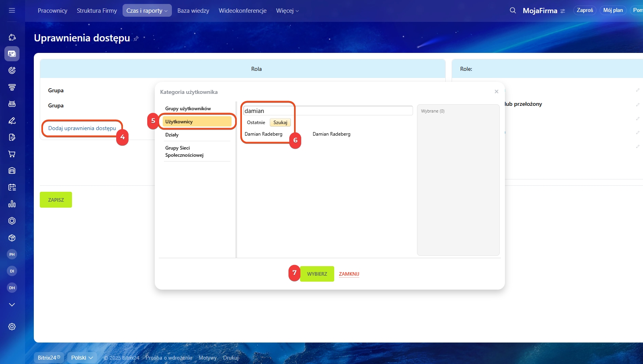
Task: Open the Polski language selector
Action: coord(82,358)
